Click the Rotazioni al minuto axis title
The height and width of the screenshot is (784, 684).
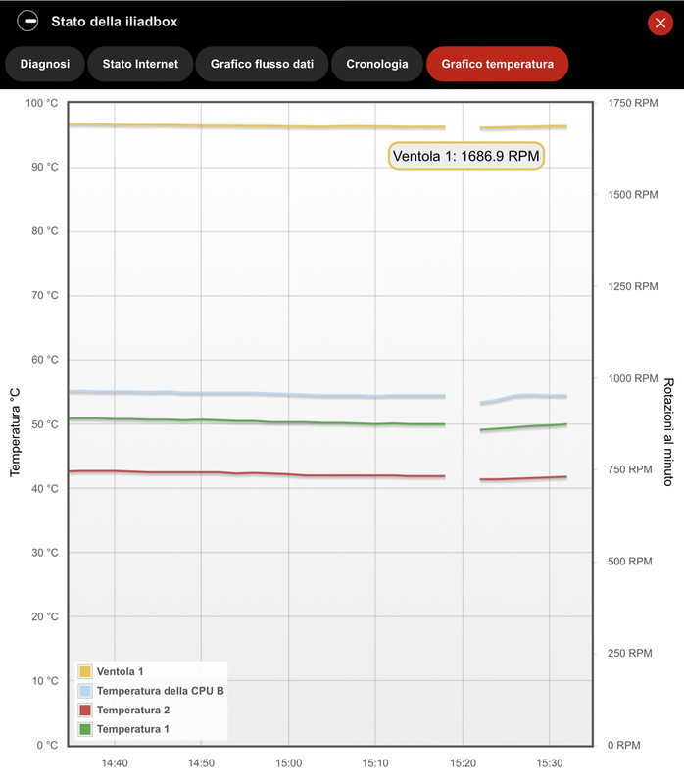click(668, 432)
